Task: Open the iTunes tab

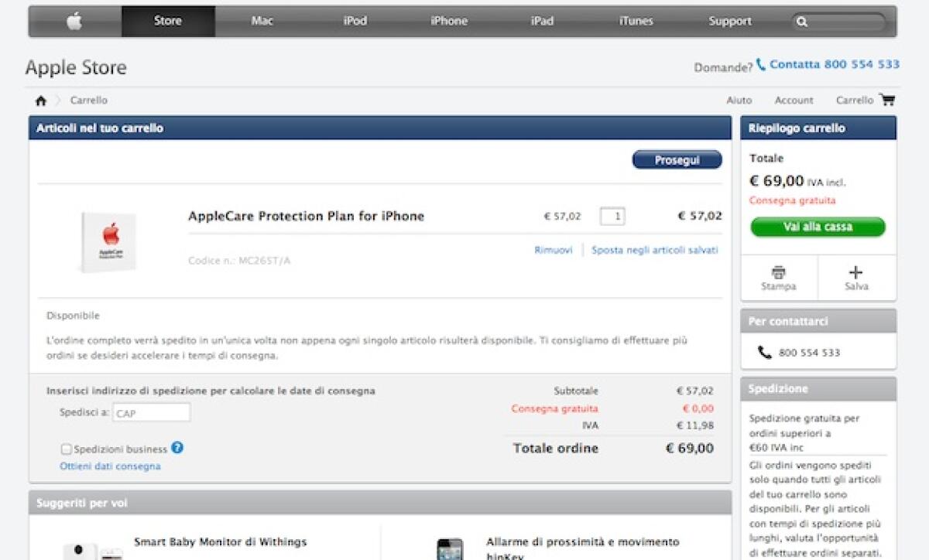Action: pyautogui.click(x=636, y=22)
